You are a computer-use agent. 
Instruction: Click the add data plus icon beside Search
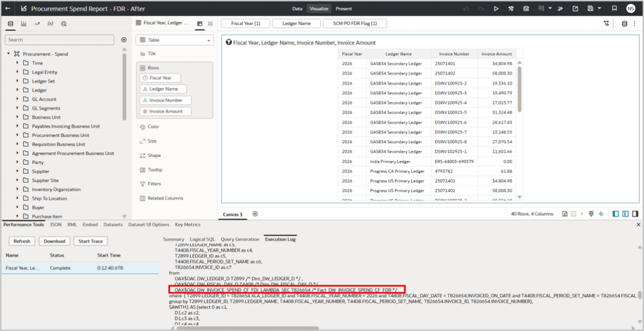pos(124,40)
